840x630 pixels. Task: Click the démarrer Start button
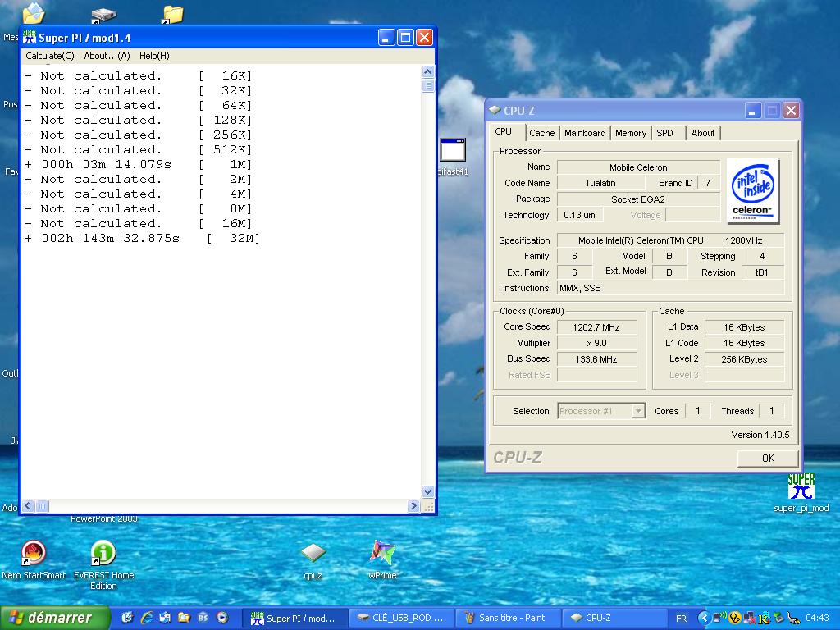click(x=55, y=618)
